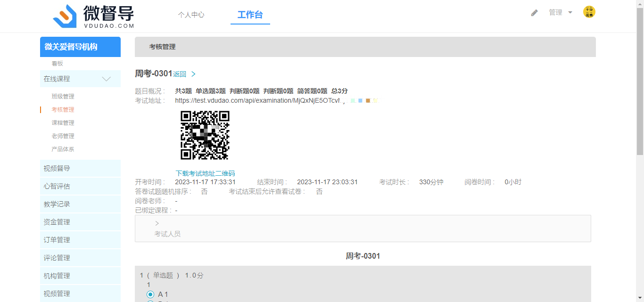The height and width of the screenshot is (302, 644).
Task: Open the 心智评估 menu
Action: (x=80, y=187)
